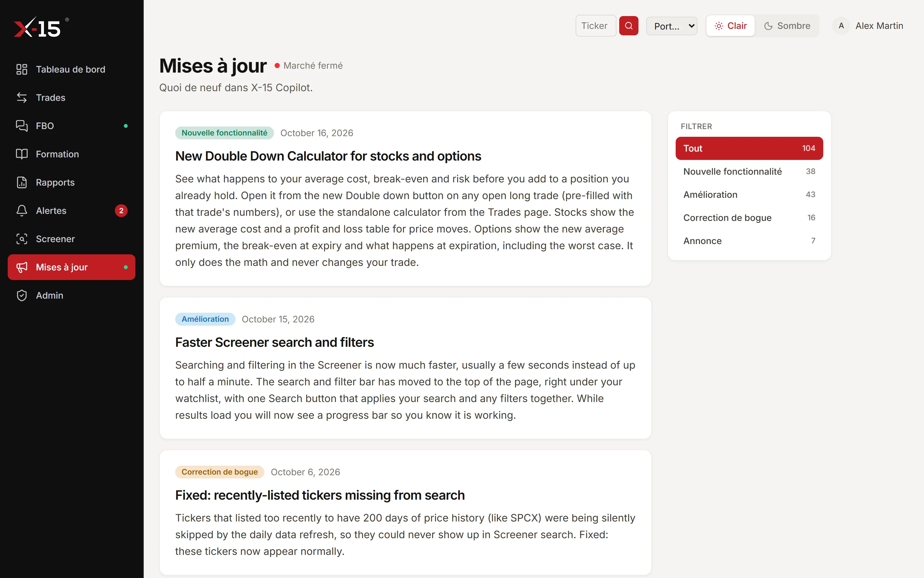Open the Rapports page
This screenshot has width=924, height=578.
(x=72, y=182)
